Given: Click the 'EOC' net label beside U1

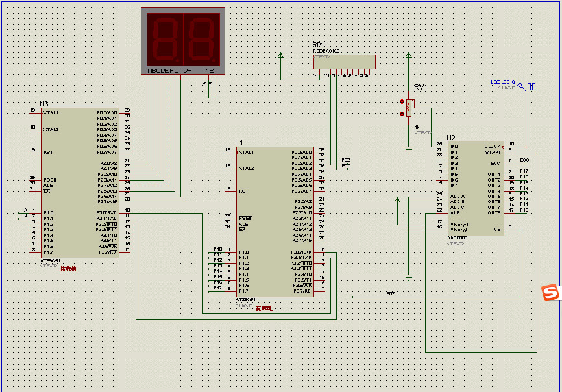Looking at the screenshot, I should click(x=346, y=166).
